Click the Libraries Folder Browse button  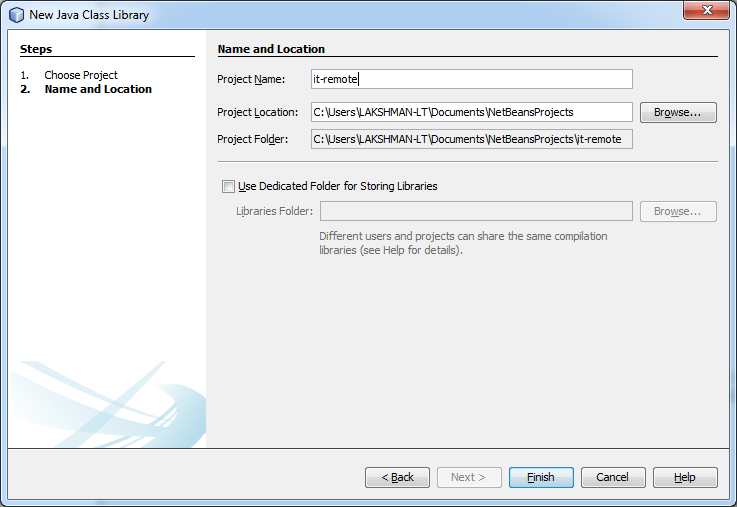(678, 211)
